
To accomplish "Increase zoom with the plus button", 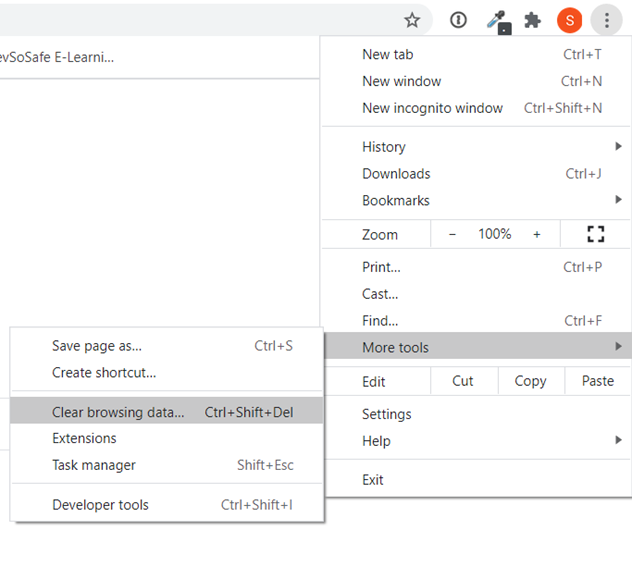I will (x=537, y=234).
